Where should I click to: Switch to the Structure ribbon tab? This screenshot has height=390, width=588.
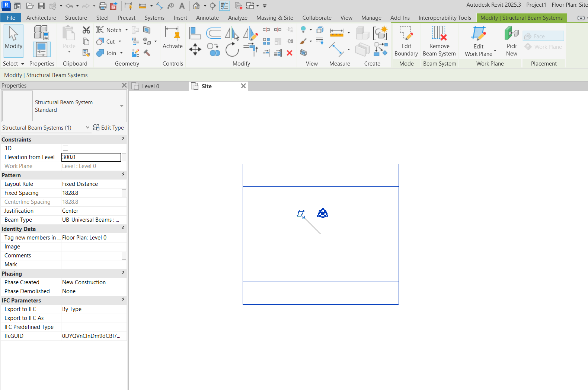[x=76, y=18]
